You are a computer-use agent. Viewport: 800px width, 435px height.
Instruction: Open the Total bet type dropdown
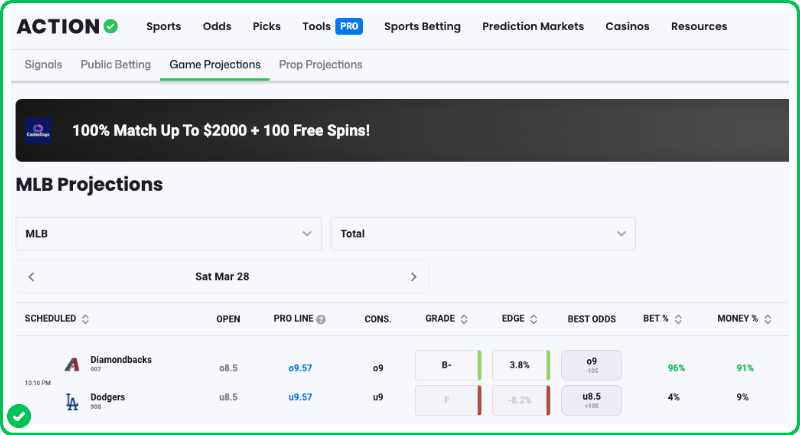483,234
